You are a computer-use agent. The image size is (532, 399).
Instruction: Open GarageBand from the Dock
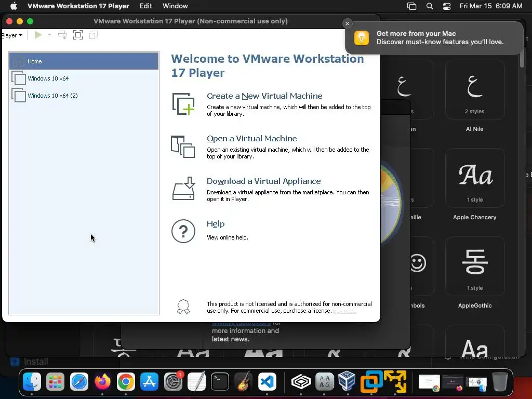[x=243, y=382]
